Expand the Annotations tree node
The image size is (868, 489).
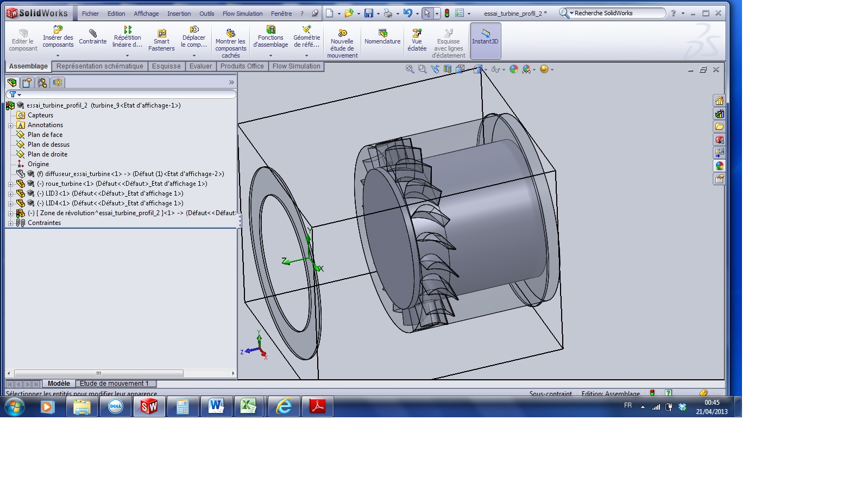[x=10, y=125]
